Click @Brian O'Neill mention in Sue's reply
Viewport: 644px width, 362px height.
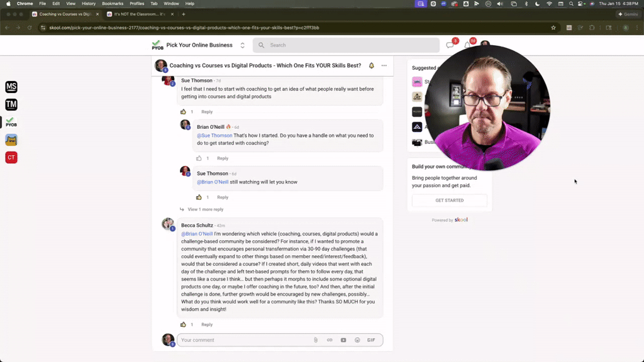pyautogui.click(x=213, y=182)
